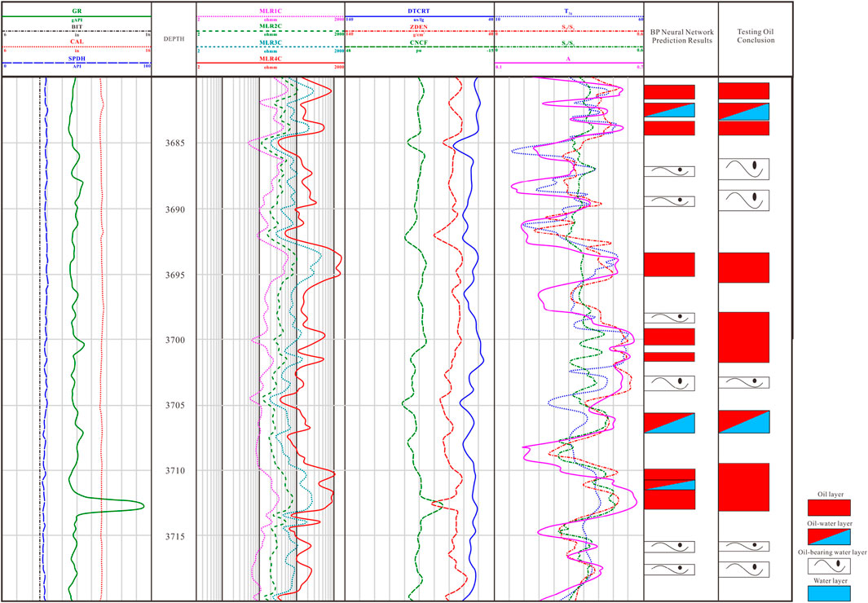Click the 3715 depth label
The image size is (868, 603).
pos(174,537)
